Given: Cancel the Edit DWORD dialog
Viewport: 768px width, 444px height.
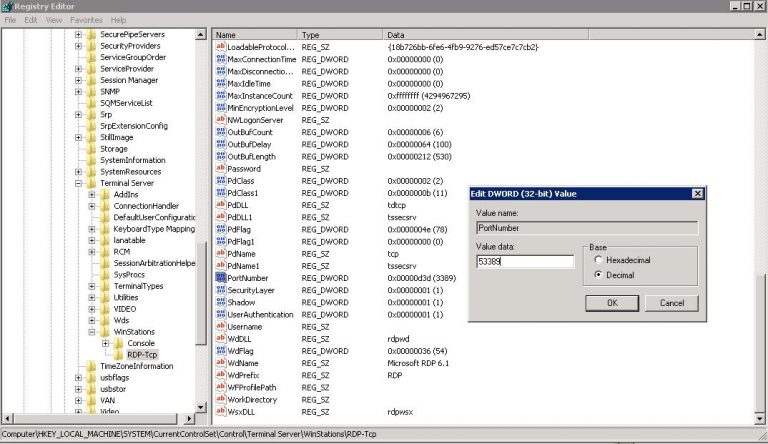Looking at the screenshot, I should click(x=672, y=303).
